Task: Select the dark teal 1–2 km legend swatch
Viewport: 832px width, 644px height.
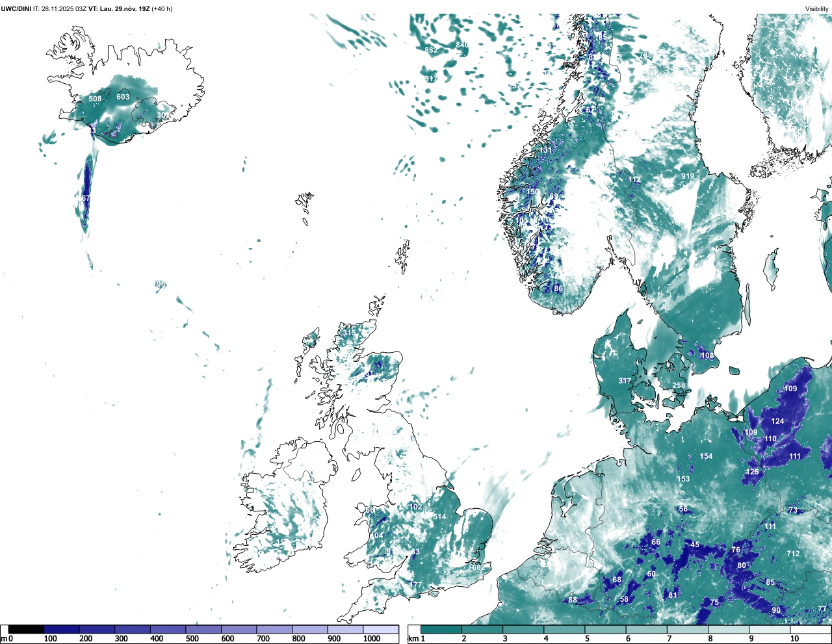Action: (441, 629)
